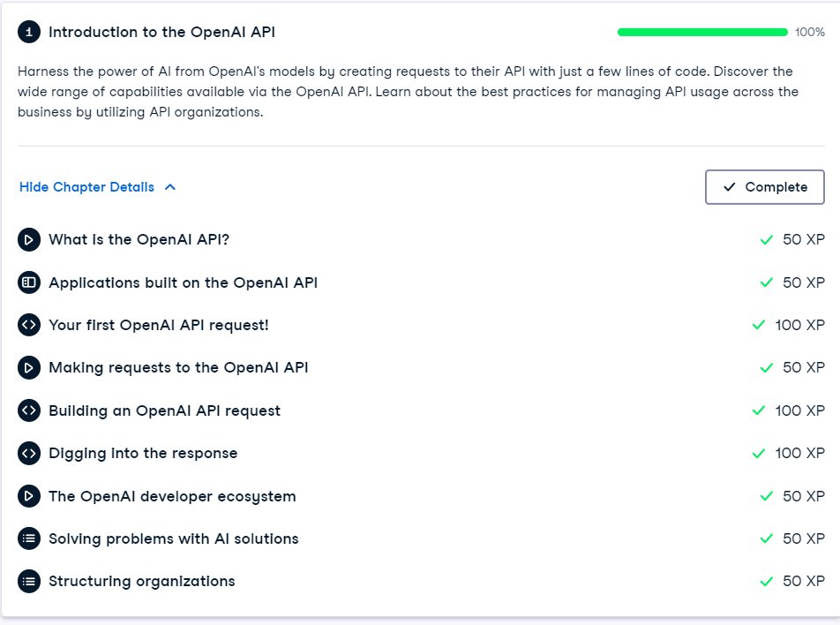Click green checkmark on Applications built on the OpenAI API row
This screenshot has width=840, height=625.
click(x=767, y=282)
